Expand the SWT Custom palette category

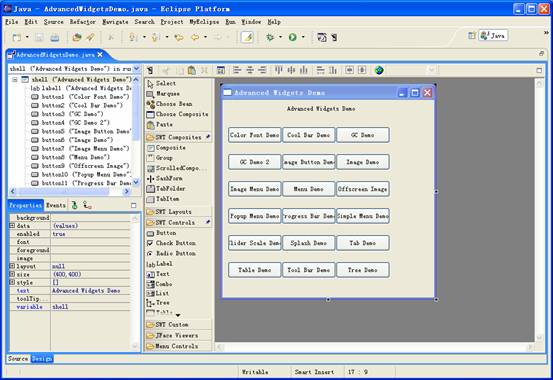pos(178,325)
